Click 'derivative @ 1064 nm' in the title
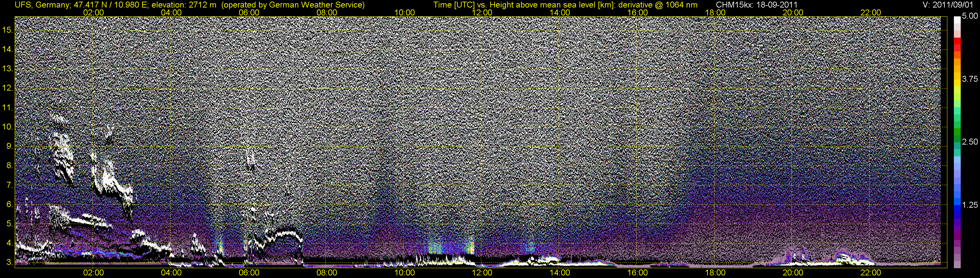This screenshot has height=278, width=980. pyautogui.click(x=658, y=5)
